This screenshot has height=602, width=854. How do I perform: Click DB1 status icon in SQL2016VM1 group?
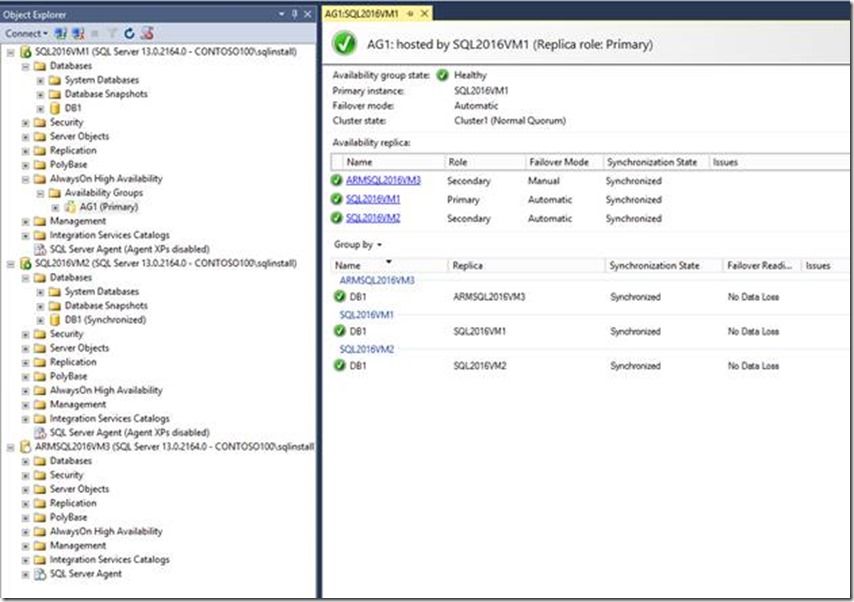(340, 331)
